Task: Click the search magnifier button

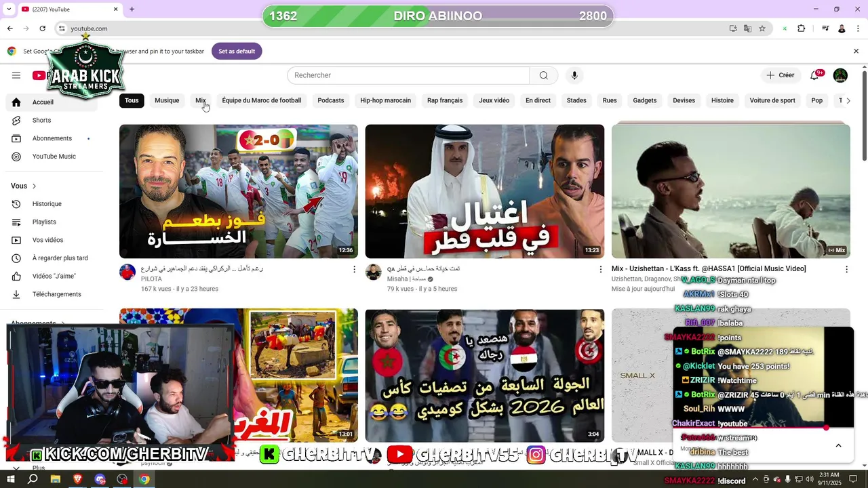Action: (544, 75)
